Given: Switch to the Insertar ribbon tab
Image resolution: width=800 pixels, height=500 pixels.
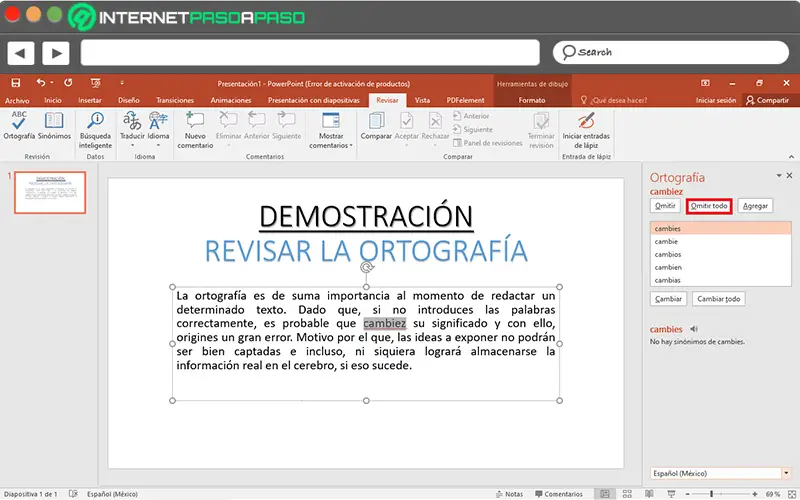Looking at the screenshot, I should coord(90,101).
